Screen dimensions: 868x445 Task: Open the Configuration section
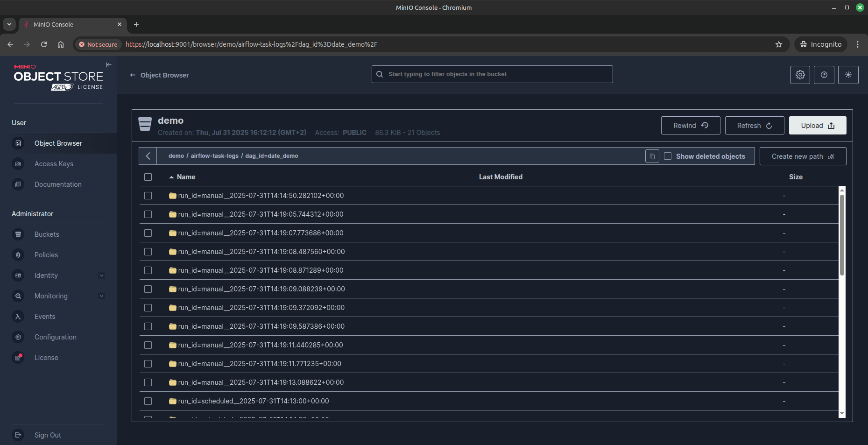coord(55,337)
